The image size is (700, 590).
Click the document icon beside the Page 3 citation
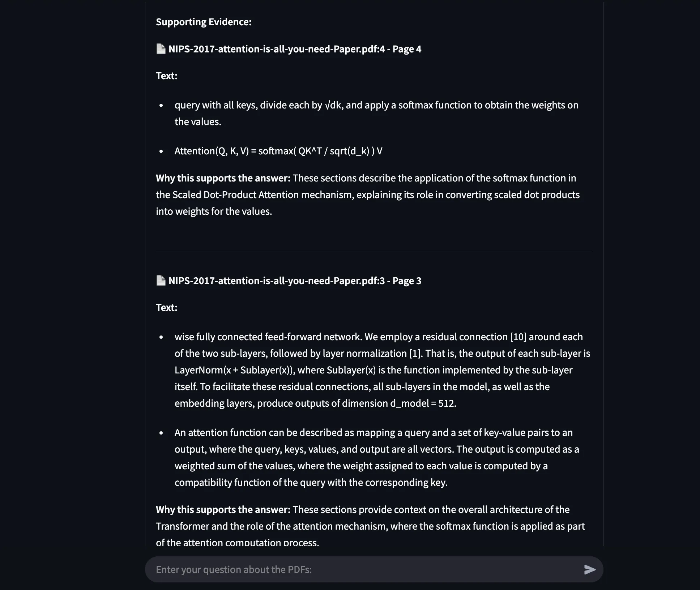(x=161, y=281)
